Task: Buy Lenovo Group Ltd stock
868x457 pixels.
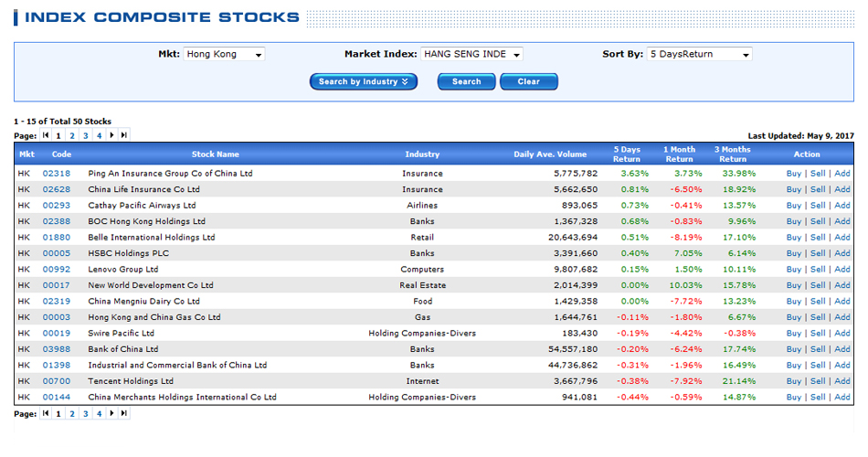Action: tap(794, 270)
